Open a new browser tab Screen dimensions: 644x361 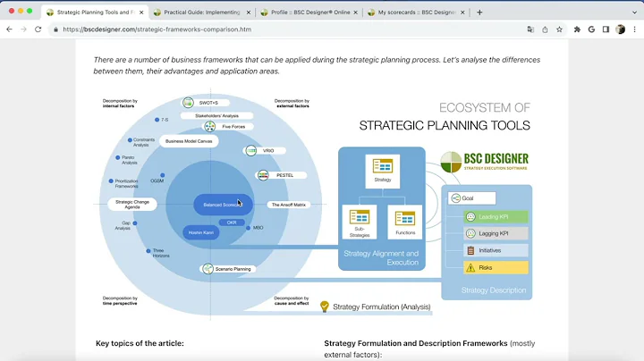coord(479,13)
